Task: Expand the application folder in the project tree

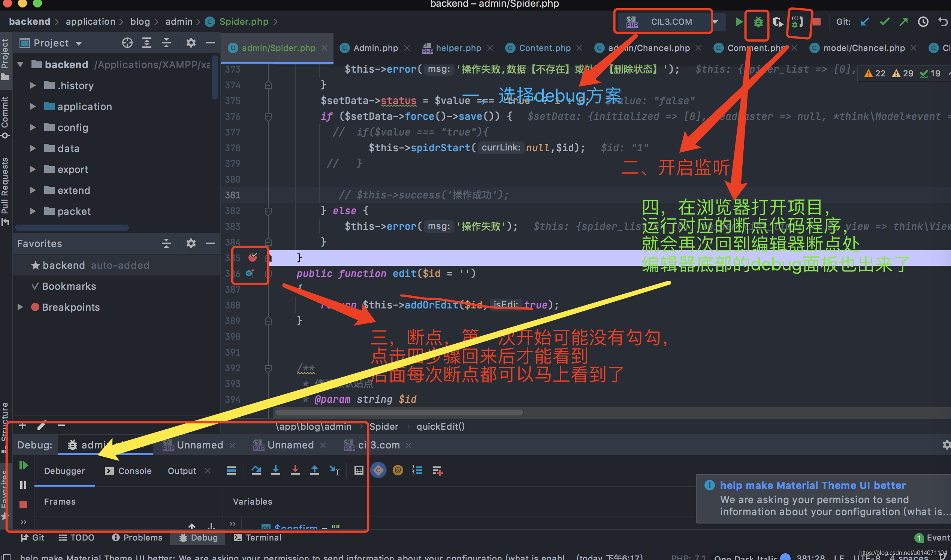Action: pyautogui.click(x=33, y=106)
